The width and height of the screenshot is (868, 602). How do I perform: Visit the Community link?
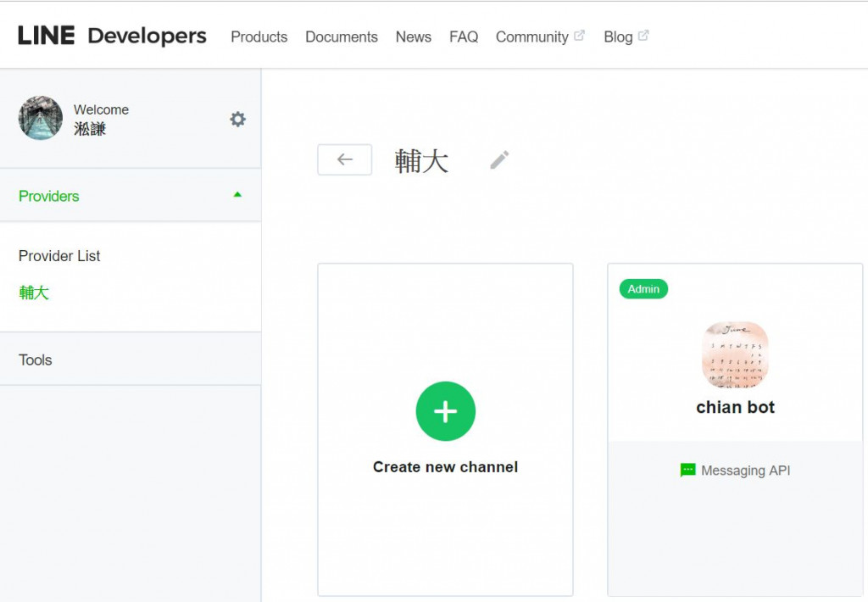[x=532, y=37]
